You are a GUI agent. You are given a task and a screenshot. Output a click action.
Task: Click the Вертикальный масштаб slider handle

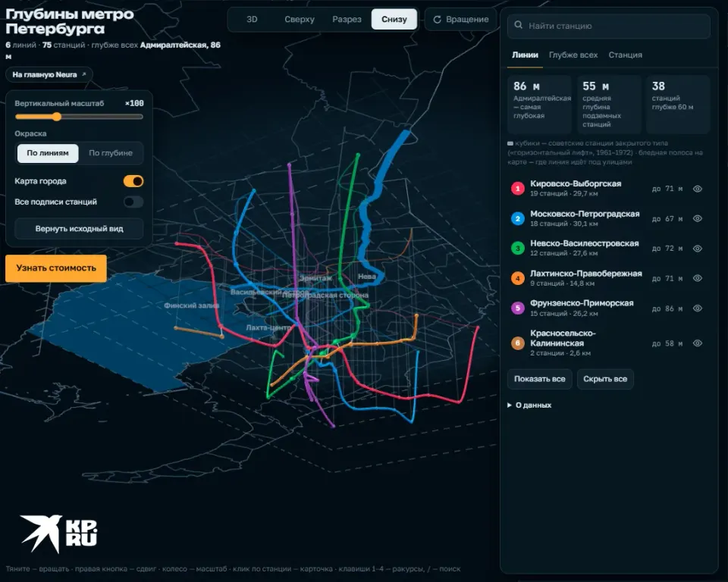pyautogui.click(x=57, y=117)
